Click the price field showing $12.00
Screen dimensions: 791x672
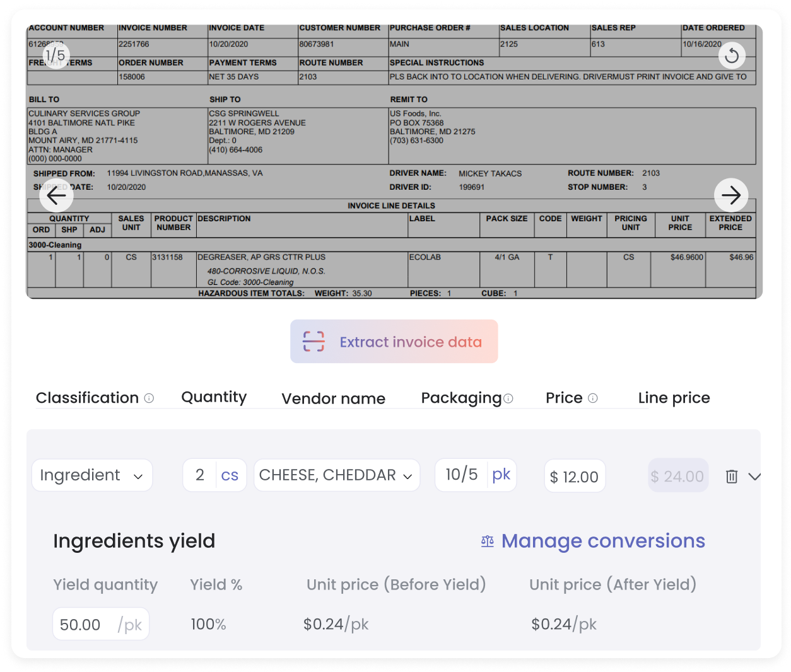[575, 477]
